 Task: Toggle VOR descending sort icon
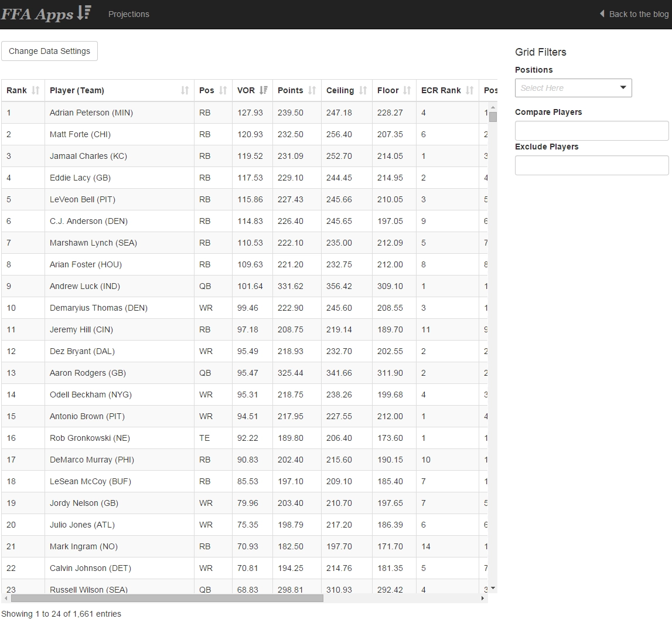[263, 90]
